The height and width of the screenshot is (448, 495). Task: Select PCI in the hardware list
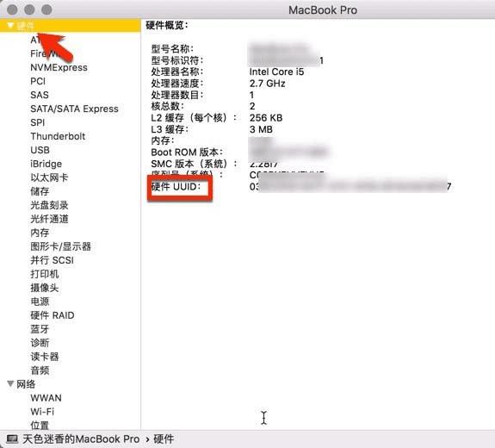[x=38, y=81]
